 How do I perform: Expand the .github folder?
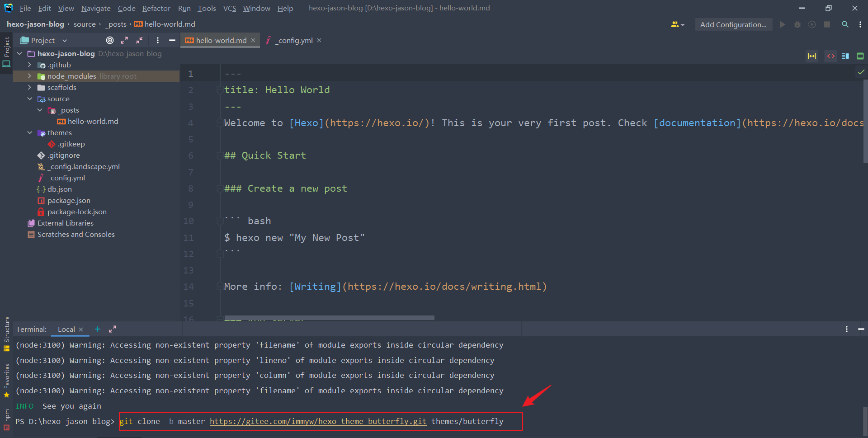pyautogui.click(x=29, y=65)
